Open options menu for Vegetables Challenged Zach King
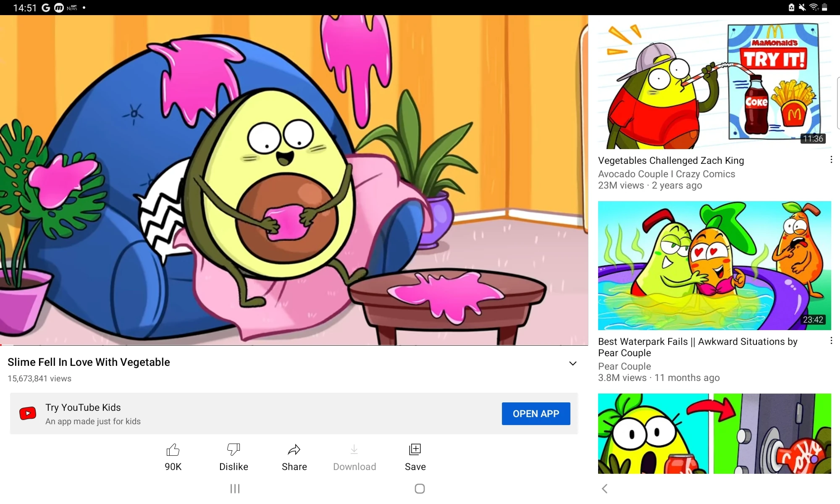The width and height of the screenshot is (840, 504). point(831,160)
